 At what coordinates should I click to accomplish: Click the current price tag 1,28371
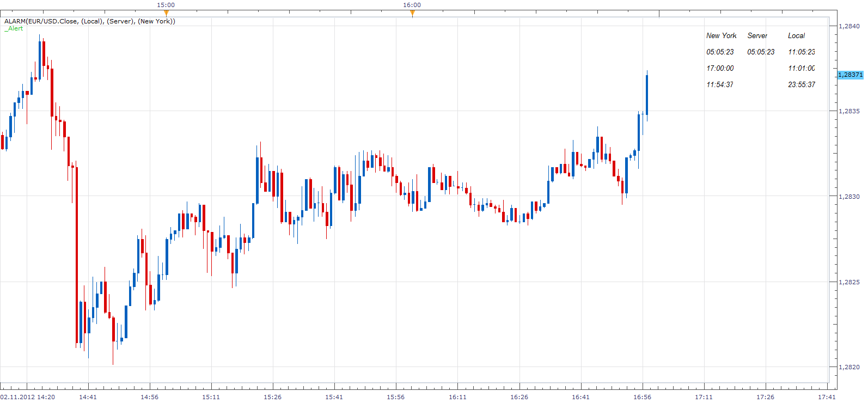coord(850,75)
